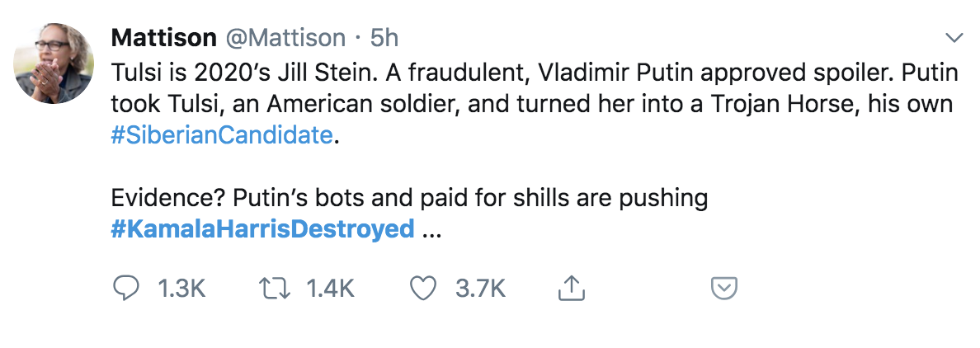Click the 5h timestamp of the tweet
This screenshot has width=980, height=348.
click(x=384, y=38)
